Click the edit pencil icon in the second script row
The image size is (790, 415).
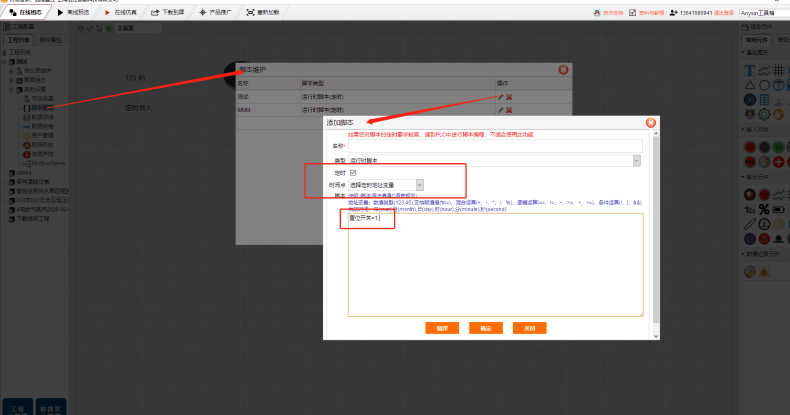500,108
